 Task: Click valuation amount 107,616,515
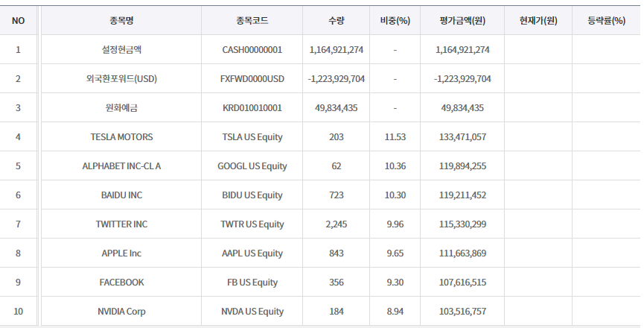tap(462, 283)
